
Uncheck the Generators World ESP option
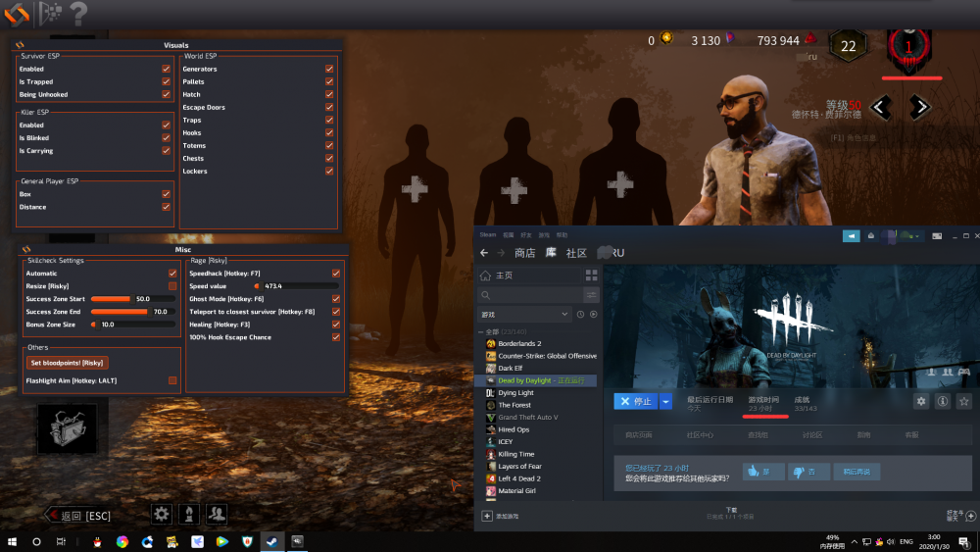point(329,69)
